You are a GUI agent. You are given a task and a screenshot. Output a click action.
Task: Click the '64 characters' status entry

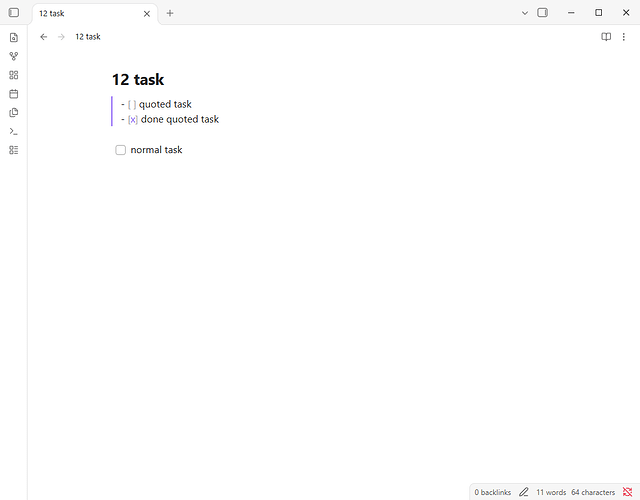point(593,492)
